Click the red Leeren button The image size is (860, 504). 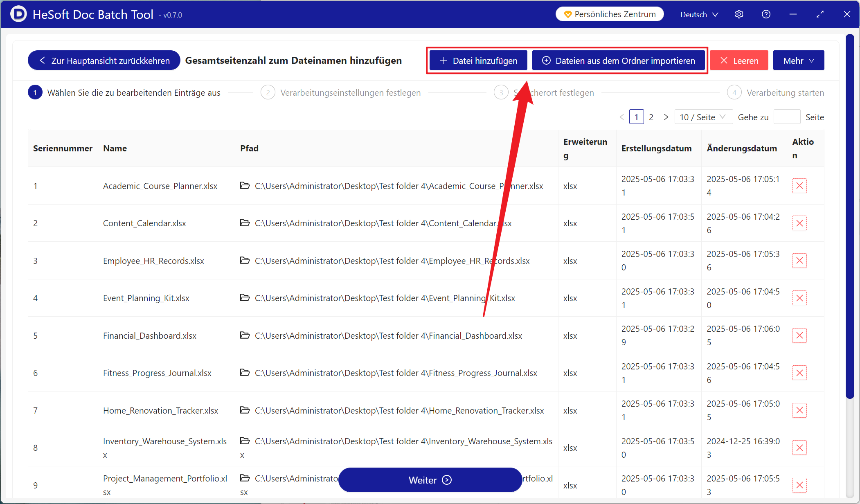[739, 61]
